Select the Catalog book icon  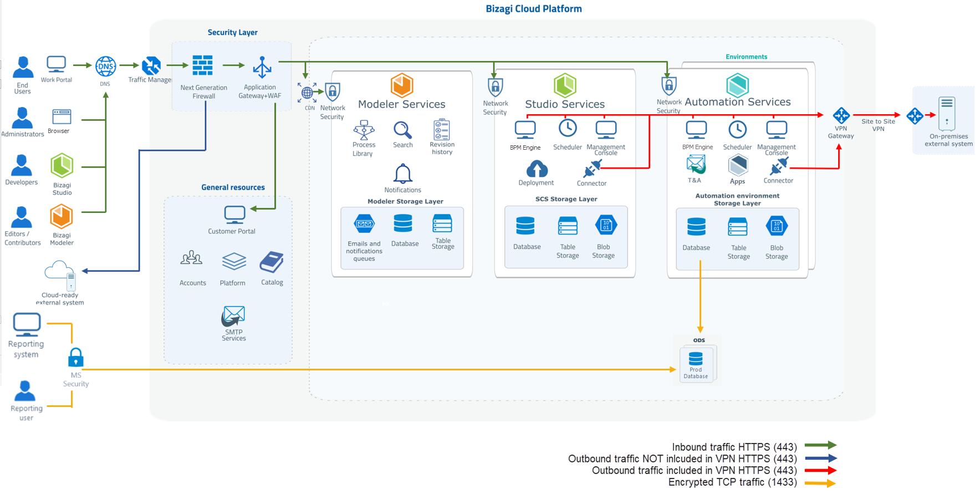point(272,263)
